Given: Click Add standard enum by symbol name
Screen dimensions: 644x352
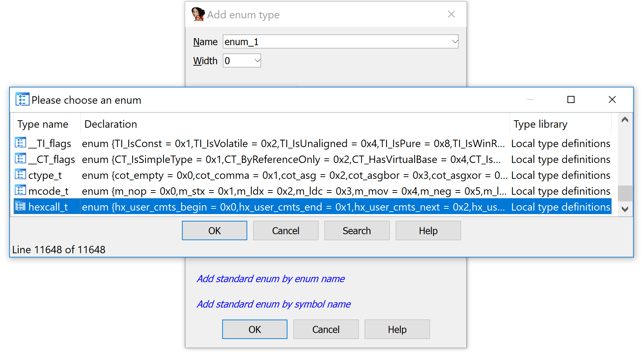Looking at the screenshot, I should point(274,304).
